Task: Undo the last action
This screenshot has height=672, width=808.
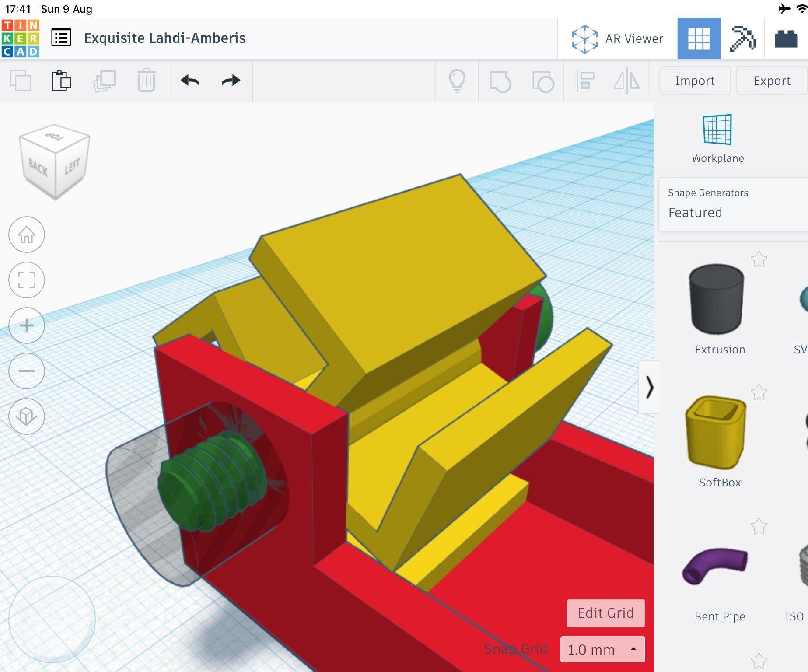Action: [190, 80]
